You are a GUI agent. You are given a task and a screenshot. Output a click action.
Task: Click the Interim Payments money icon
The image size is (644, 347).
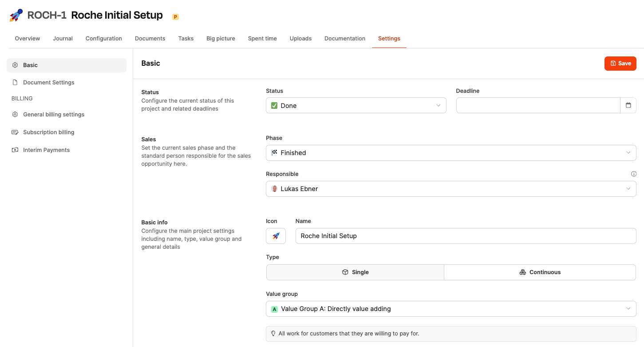(x=15, y=150)
